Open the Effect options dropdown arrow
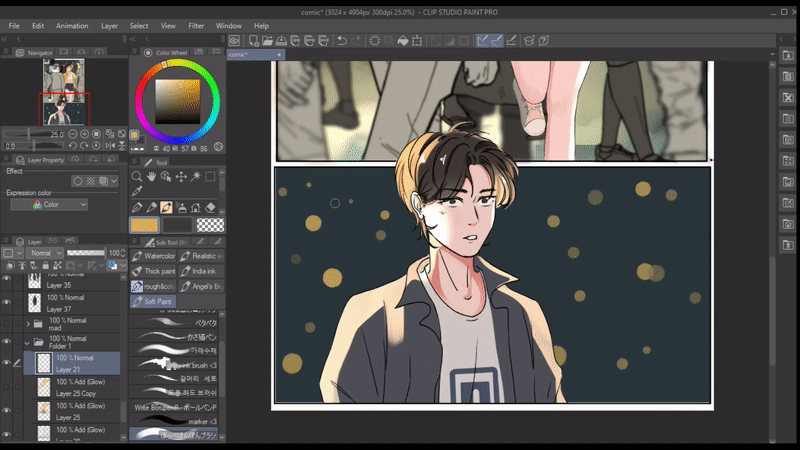 (x=114, y=181)
